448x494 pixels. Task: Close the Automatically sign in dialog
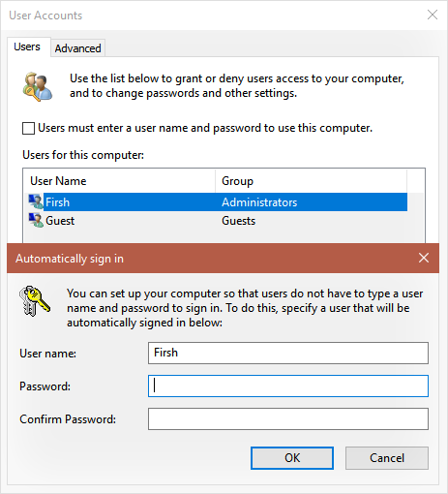click(x=424, y=258)
